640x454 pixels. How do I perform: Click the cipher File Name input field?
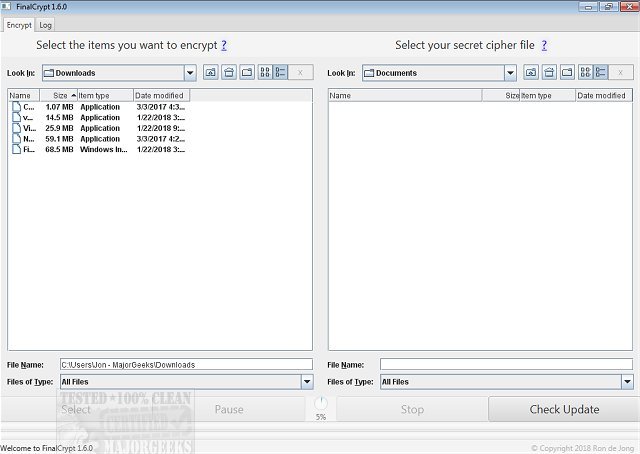(506, 365)
